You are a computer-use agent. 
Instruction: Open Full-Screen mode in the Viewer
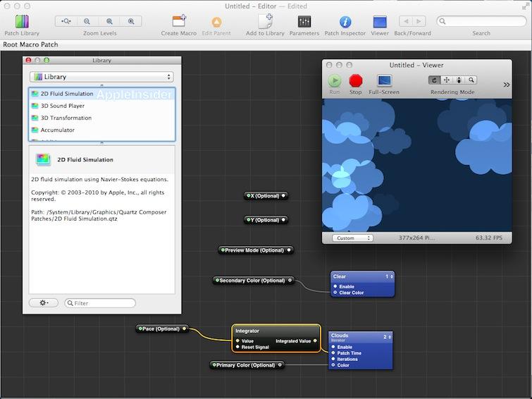tap(384, 81)
